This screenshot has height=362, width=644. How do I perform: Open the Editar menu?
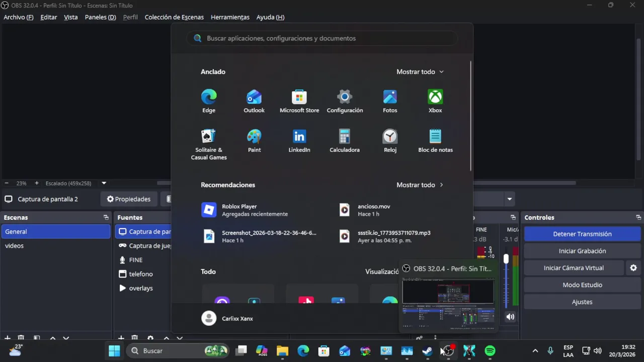coord(49,17)
